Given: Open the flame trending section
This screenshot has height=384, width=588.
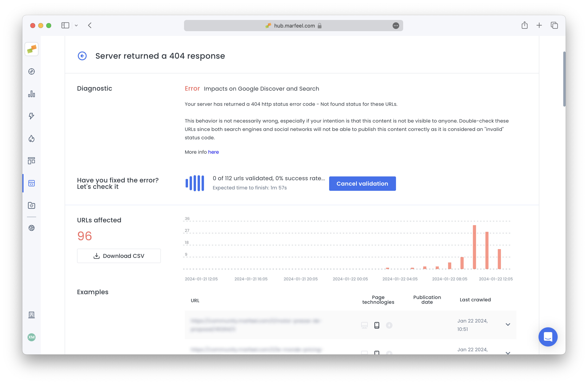Looking at the screenshot, I should point(31,139).
